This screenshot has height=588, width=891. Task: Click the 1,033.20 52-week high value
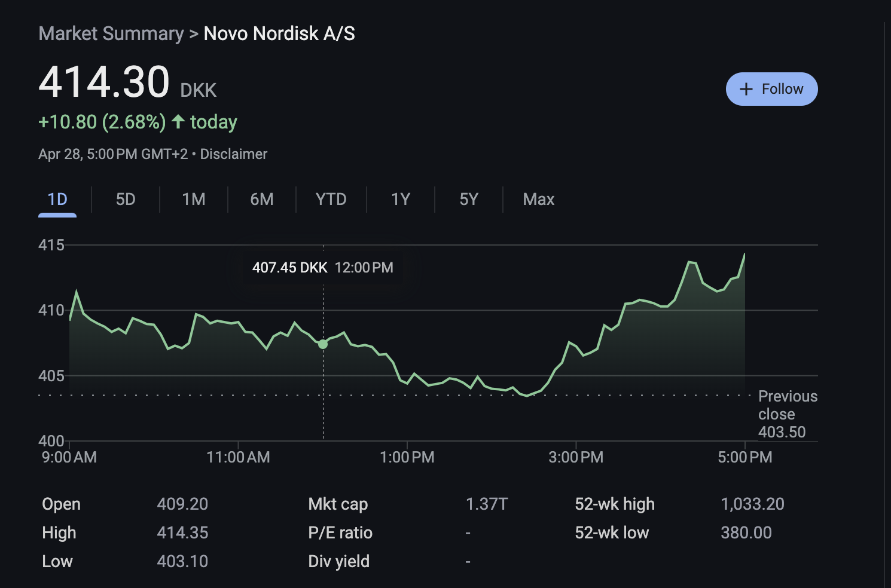(x=752, y=504)
